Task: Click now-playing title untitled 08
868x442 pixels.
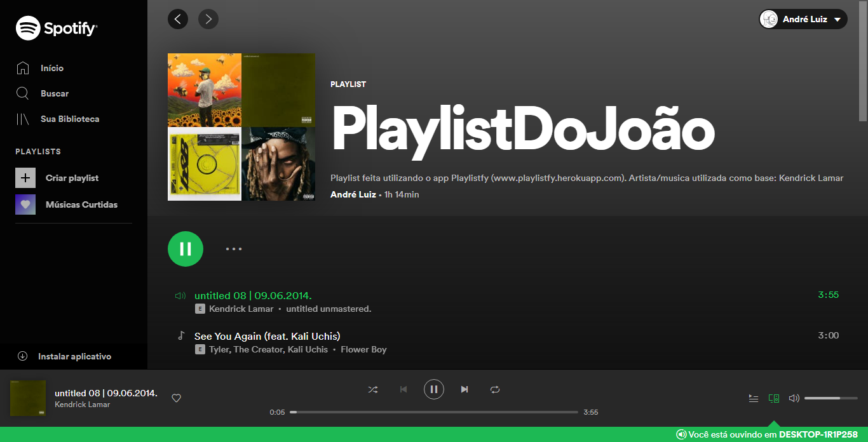Action: coord(106,393)
